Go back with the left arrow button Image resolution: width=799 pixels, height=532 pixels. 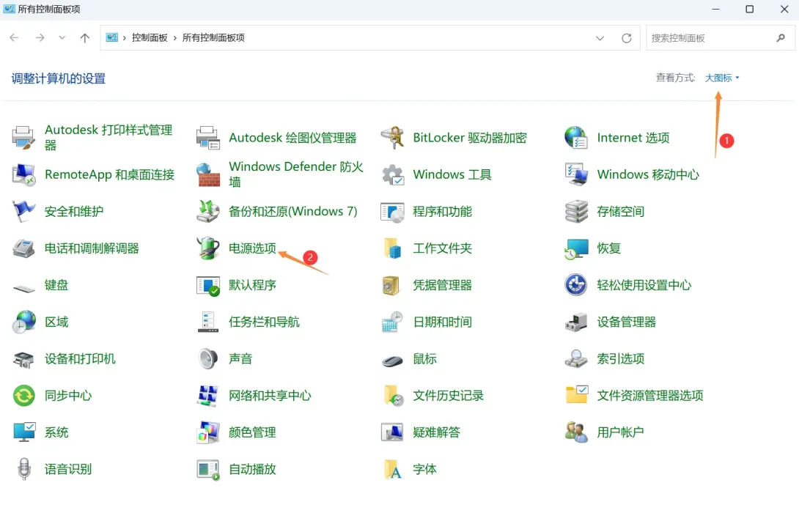tap(14, 37)
